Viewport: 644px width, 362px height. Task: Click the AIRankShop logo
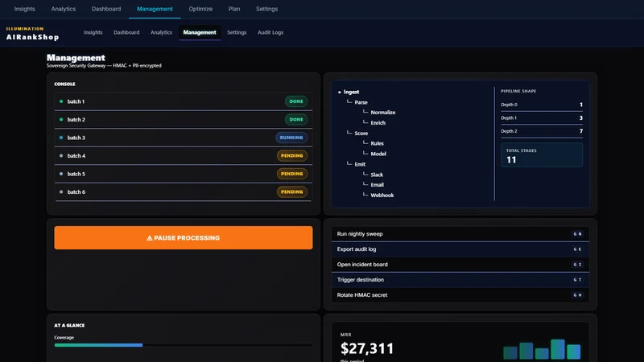coord(32,34)
